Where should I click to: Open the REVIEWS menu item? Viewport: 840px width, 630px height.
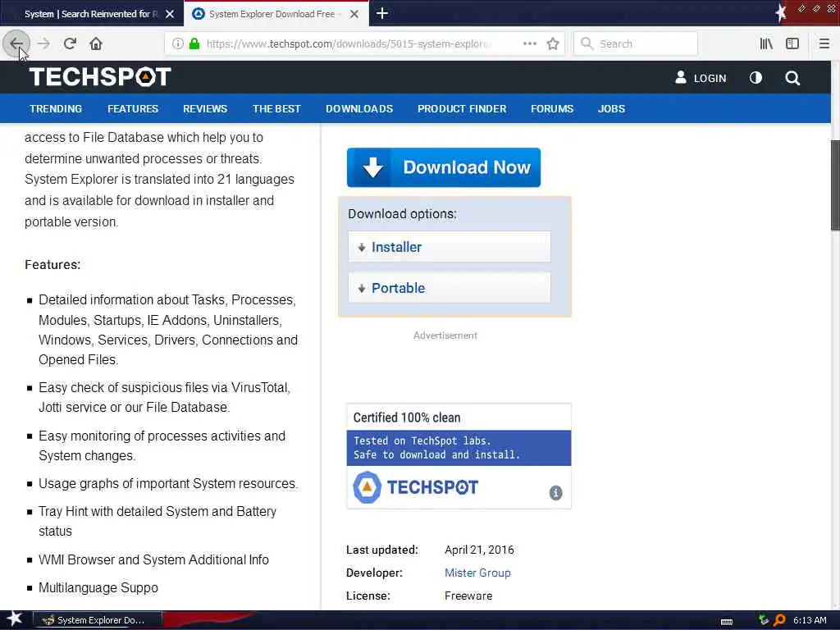(x=205, y=109)
